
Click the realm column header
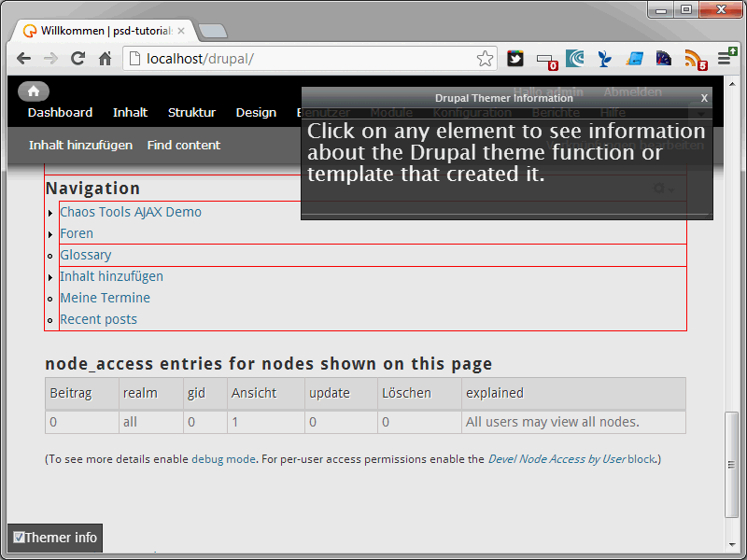[151, 393]
